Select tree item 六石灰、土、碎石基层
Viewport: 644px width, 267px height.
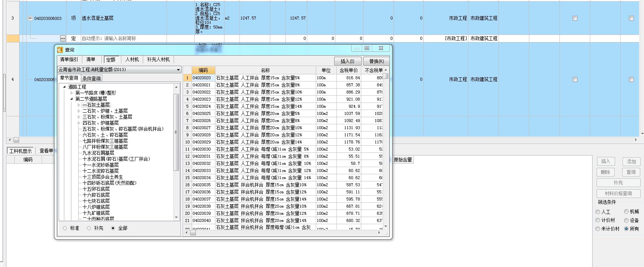[105, 135]
